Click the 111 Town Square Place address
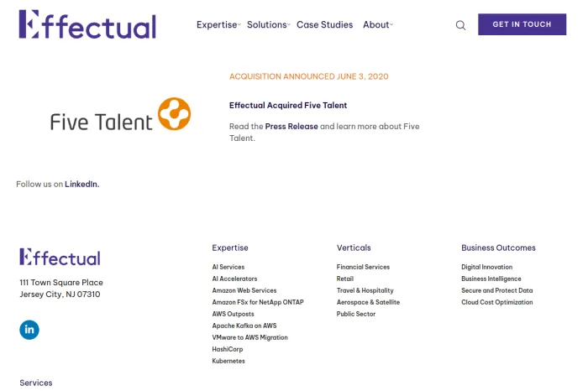This screenshot has width=588, height=391. [x=61, y=283]
